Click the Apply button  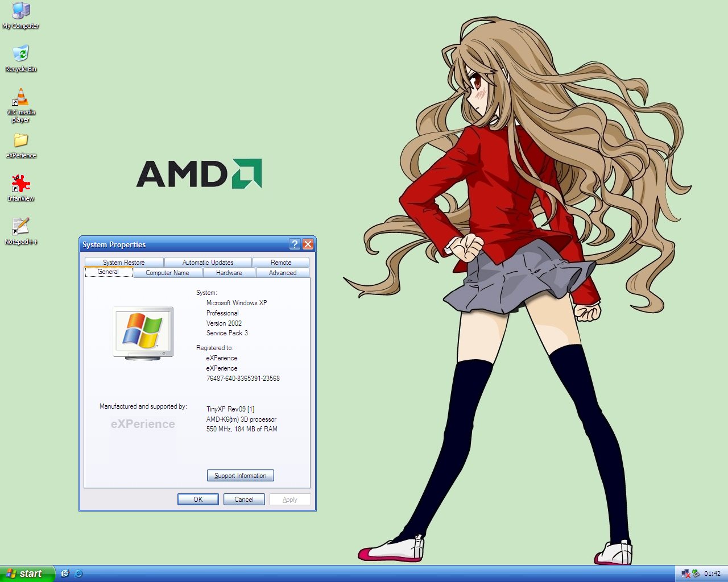[x=290, y=500]
